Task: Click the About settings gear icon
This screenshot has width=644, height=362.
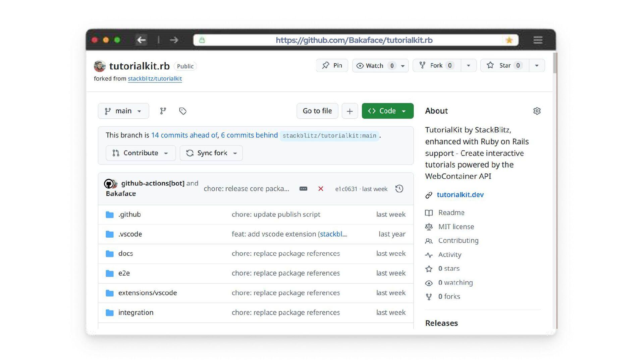Action: 537,111
